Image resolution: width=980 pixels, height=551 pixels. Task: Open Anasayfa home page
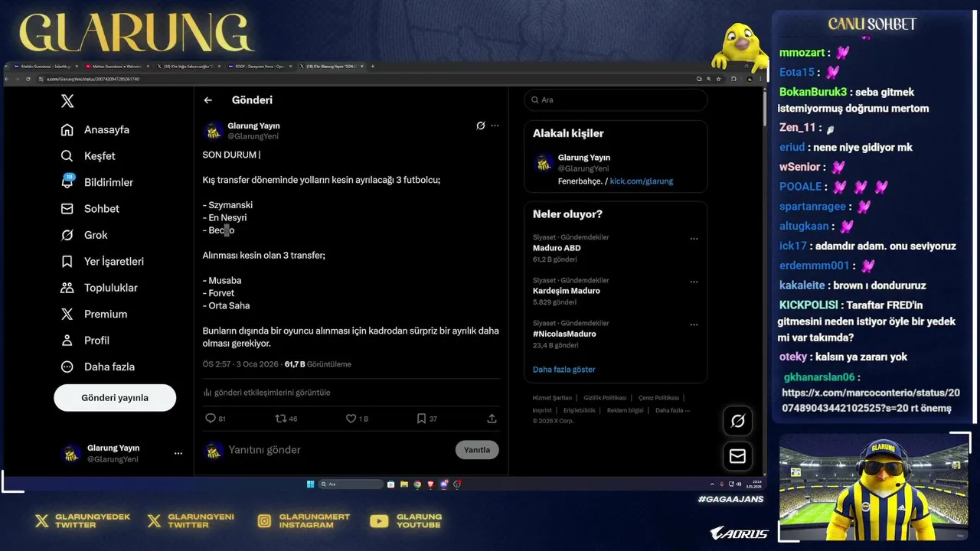click(x=96, y=130)
